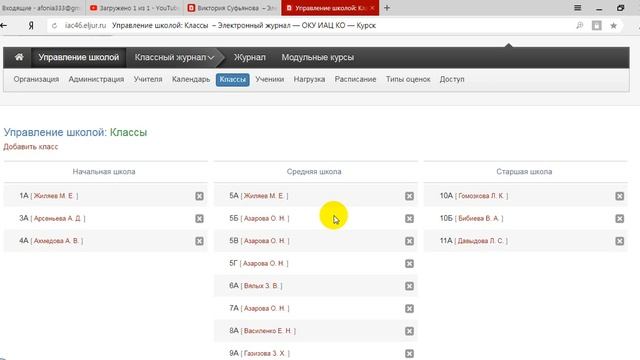Close the active 'Управление школой' tab
Screen dimensions: 640x360
372,8
